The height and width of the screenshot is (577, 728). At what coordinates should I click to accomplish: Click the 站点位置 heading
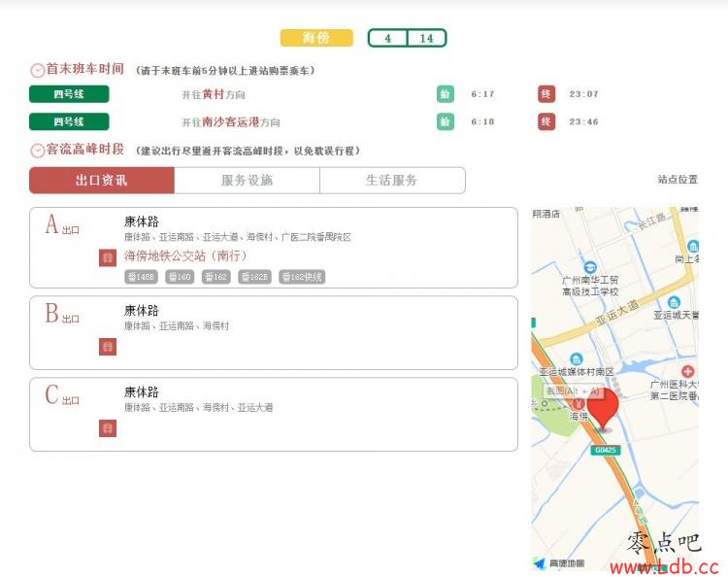(678, 180)
